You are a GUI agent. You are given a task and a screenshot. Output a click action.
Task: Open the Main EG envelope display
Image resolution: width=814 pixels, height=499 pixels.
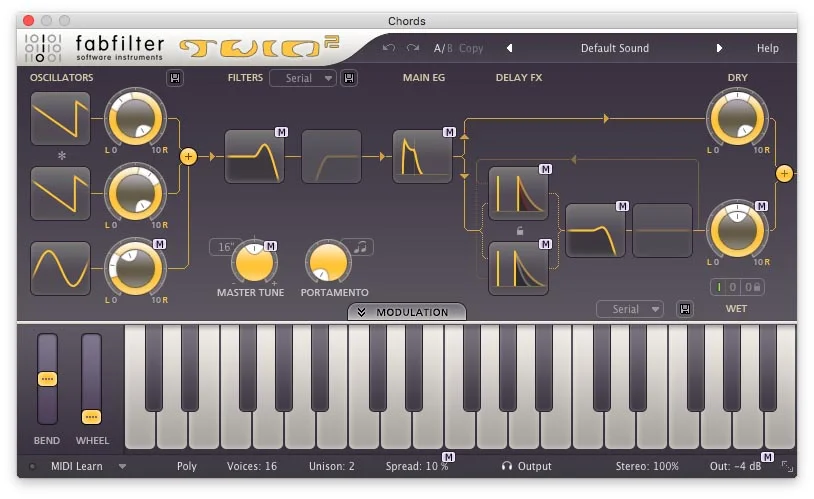(422, 156)
